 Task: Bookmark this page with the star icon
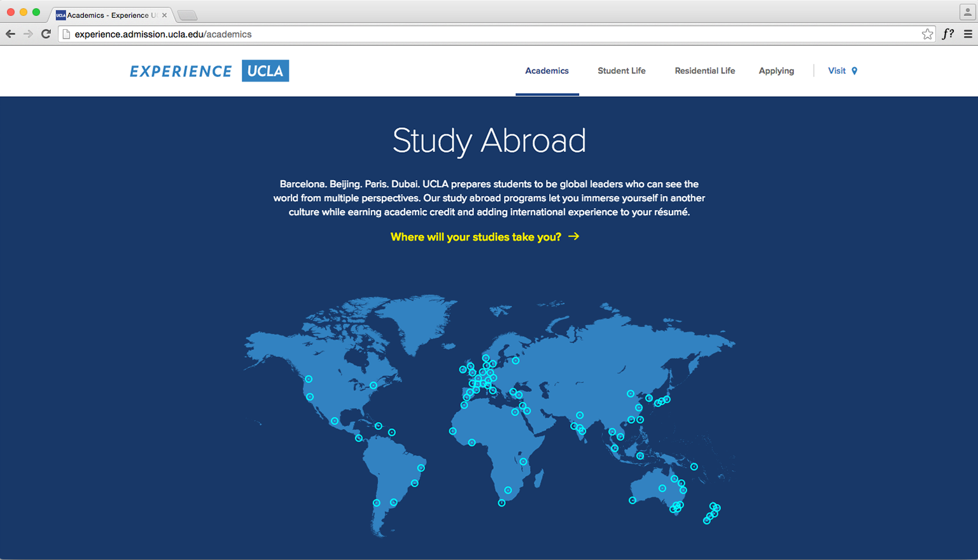tap(927, 34)
